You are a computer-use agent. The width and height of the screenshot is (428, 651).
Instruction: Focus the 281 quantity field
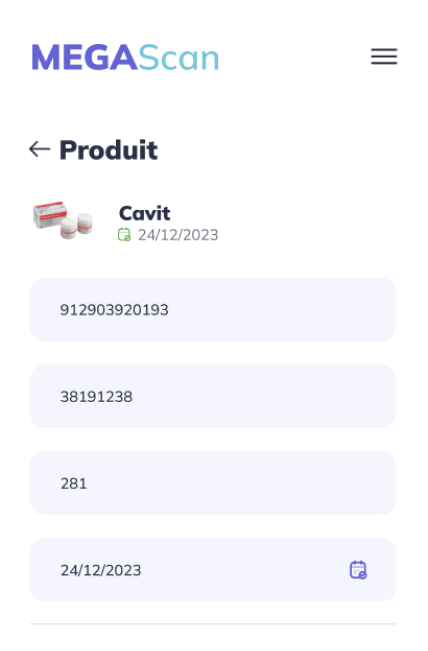point(213,483)
